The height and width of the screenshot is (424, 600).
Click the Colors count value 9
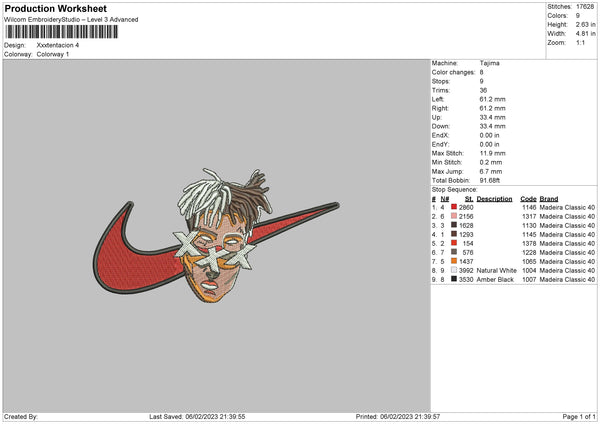(578, 16)
